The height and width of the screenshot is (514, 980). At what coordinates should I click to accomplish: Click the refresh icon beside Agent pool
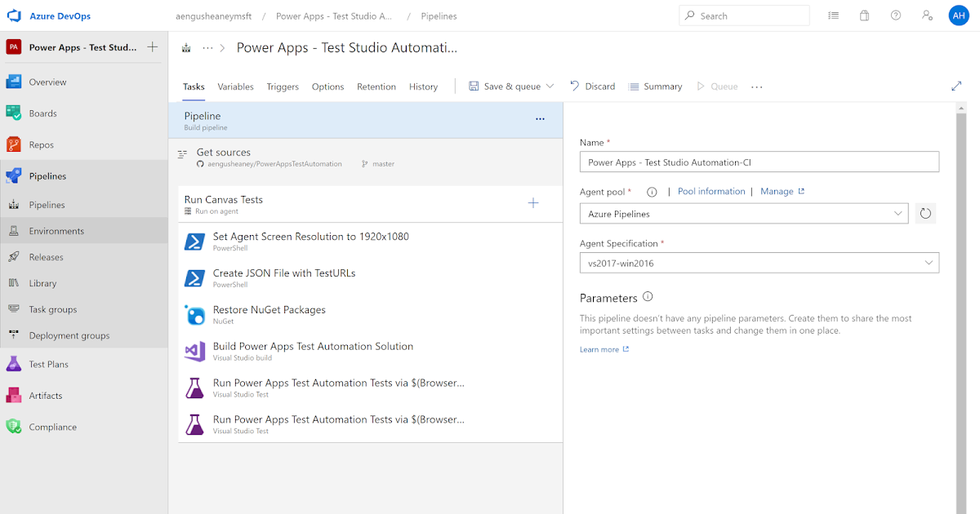pos(925,213)
